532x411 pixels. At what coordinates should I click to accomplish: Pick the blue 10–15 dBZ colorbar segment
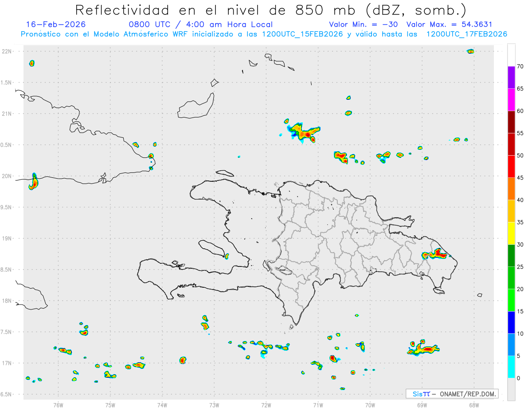pyautogui.click(x=511, y=322)
